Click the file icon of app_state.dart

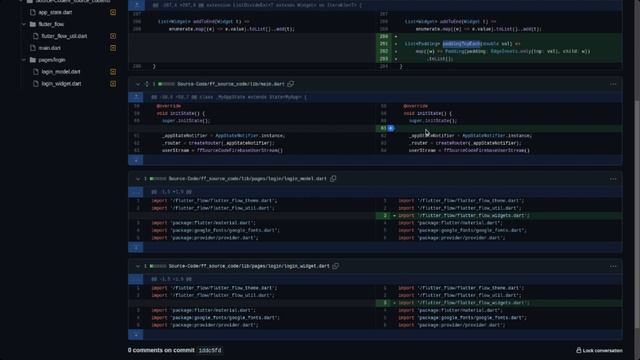pyautogui.click(x=33, y=12)
